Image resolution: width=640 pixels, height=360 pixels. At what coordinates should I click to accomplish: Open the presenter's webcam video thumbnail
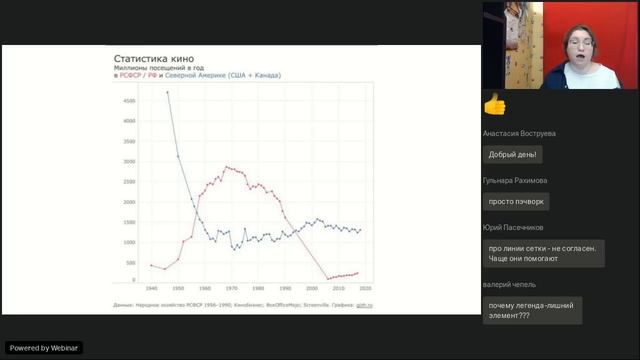pyautogui.click(x=560, y=45)
